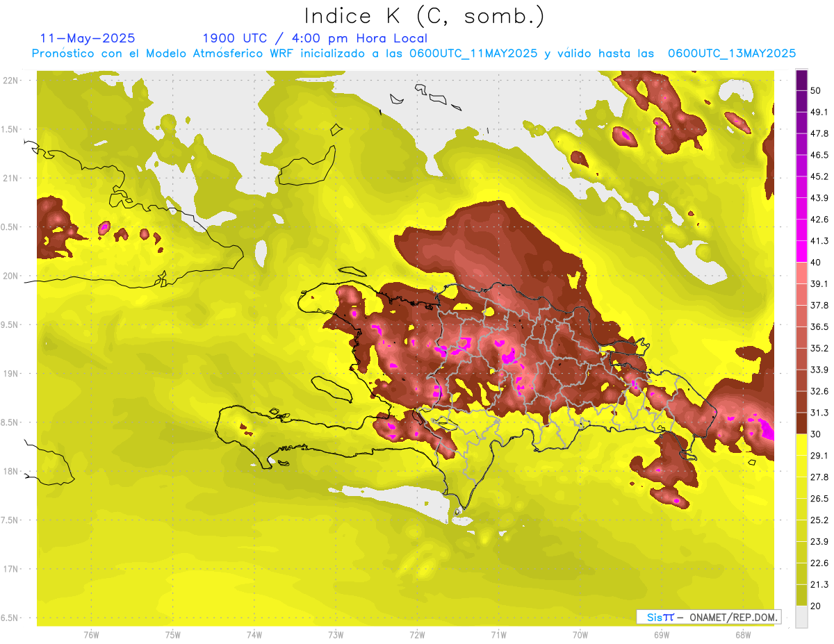Click the "29.1" value on the color scale

click(819, 456)
